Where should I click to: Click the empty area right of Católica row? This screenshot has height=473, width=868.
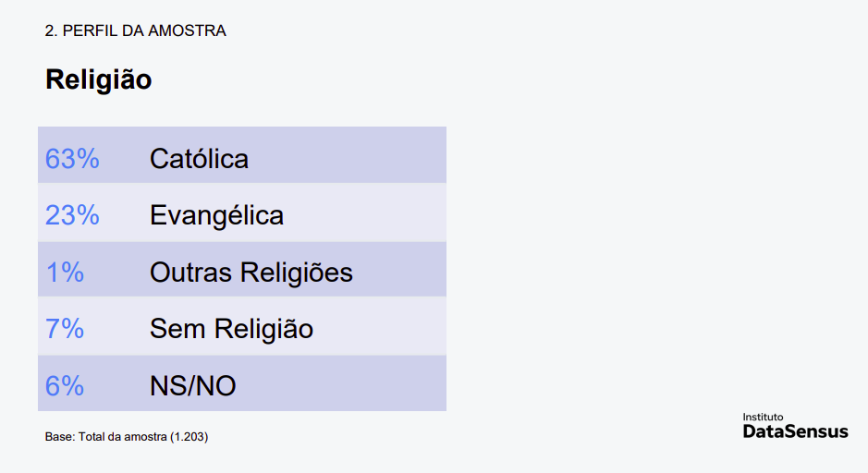click(x=348, y=155)
